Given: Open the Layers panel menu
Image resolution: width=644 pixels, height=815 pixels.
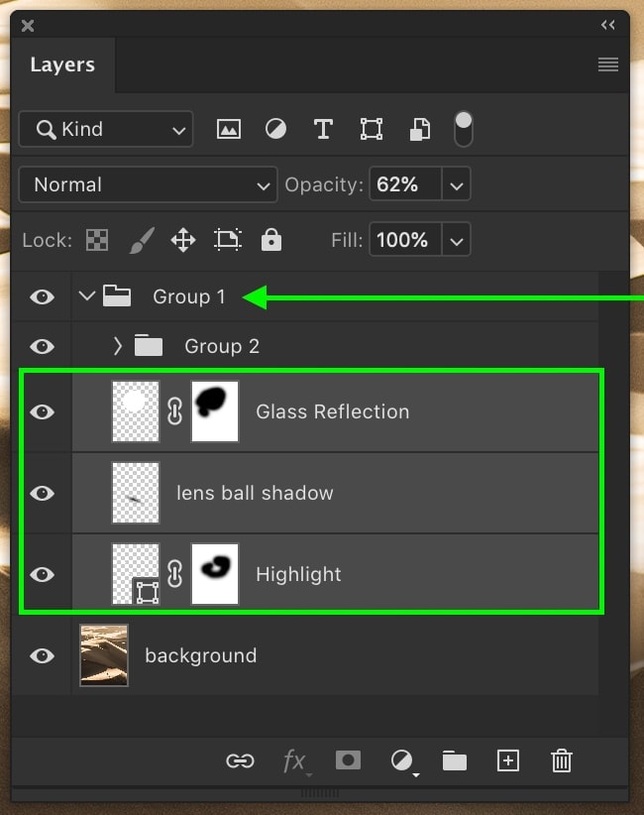Looking at the screenshot, I should tap(608, 64).
